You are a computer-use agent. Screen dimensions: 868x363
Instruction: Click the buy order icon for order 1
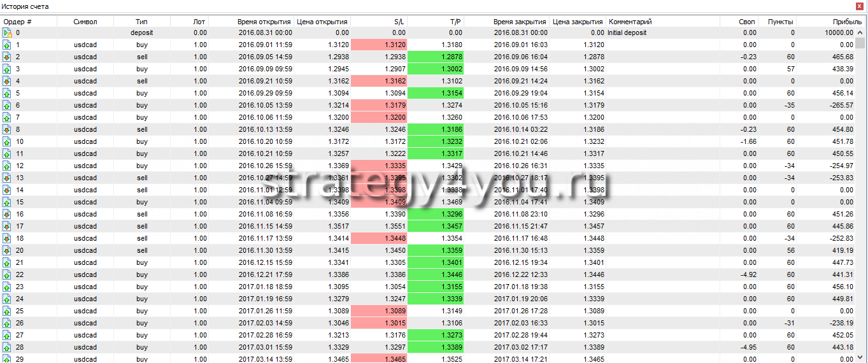[8, 45]
